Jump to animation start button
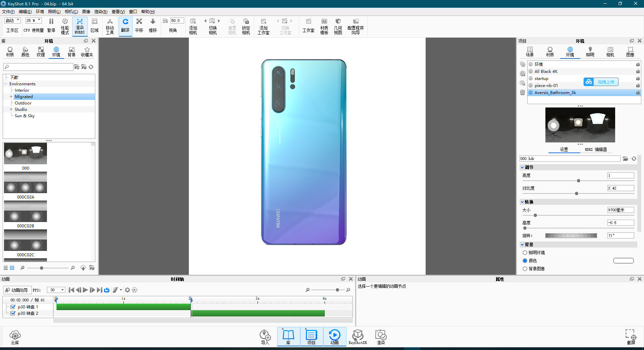The height and width of the screenshot is (350, 644). coord(71,290)
